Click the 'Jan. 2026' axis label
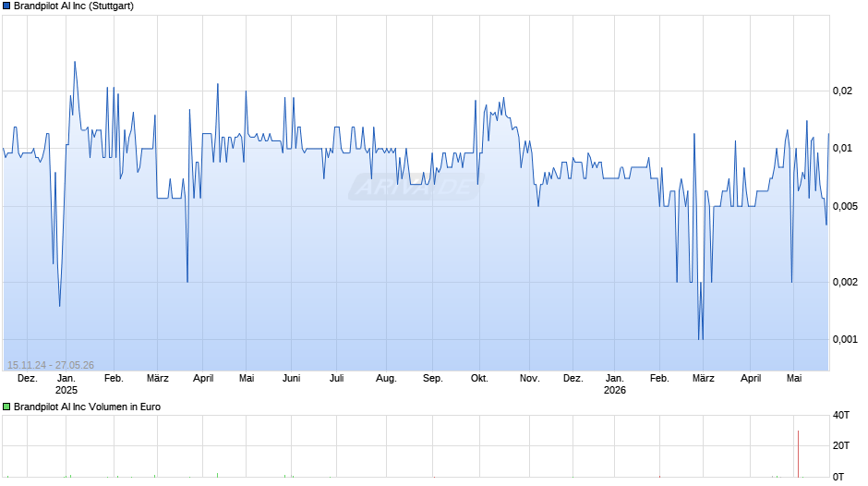This screenshot has height=486, width=868. (614, 384)
